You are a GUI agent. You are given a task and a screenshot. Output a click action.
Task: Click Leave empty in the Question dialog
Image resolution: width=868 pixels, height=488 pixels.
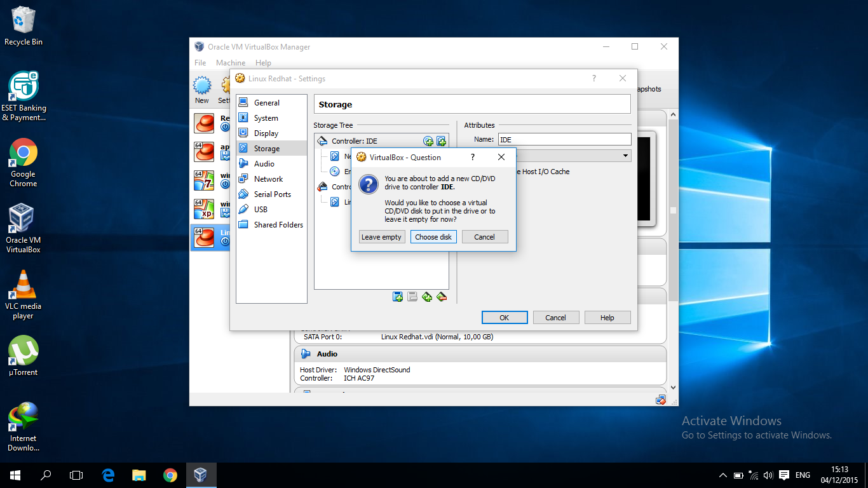[x=381, y=237]
